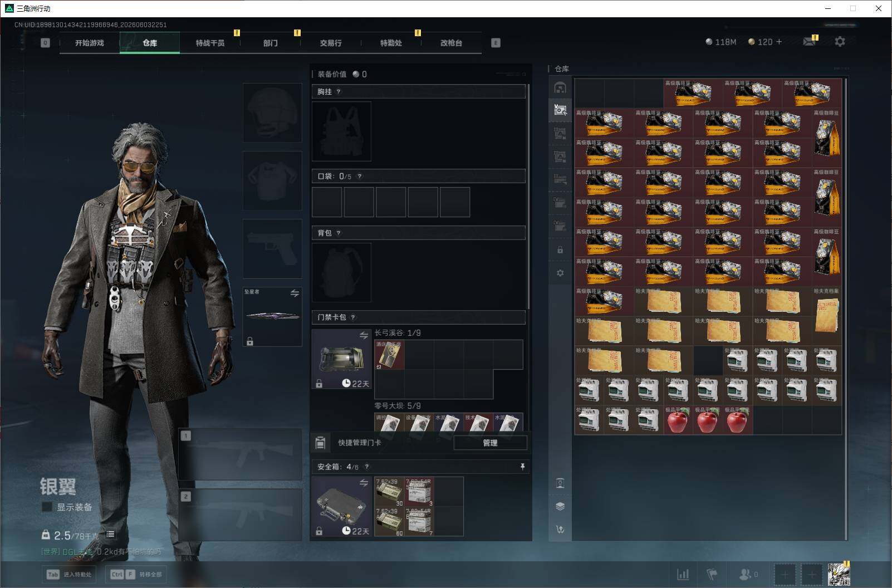Select the V-level storage box icon
The width and height of the screenshot is (892, 588).
point(560,110)
